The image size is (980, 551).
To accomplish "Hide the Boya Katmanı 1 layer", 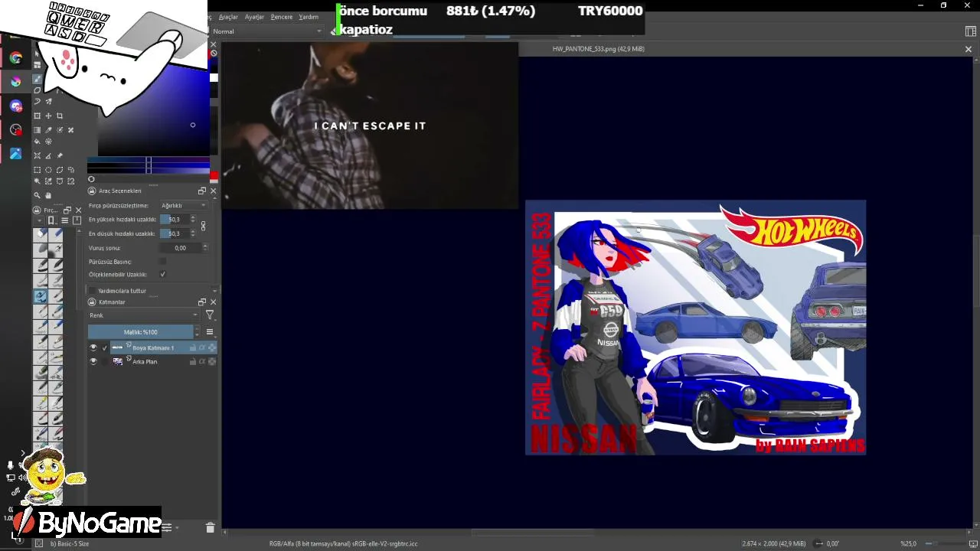I will 93,347.
